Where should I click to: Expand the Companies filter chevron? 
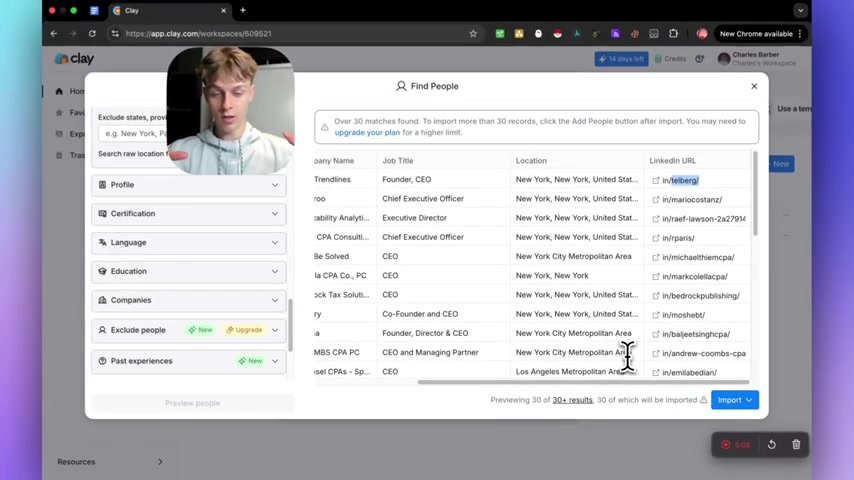275,300
